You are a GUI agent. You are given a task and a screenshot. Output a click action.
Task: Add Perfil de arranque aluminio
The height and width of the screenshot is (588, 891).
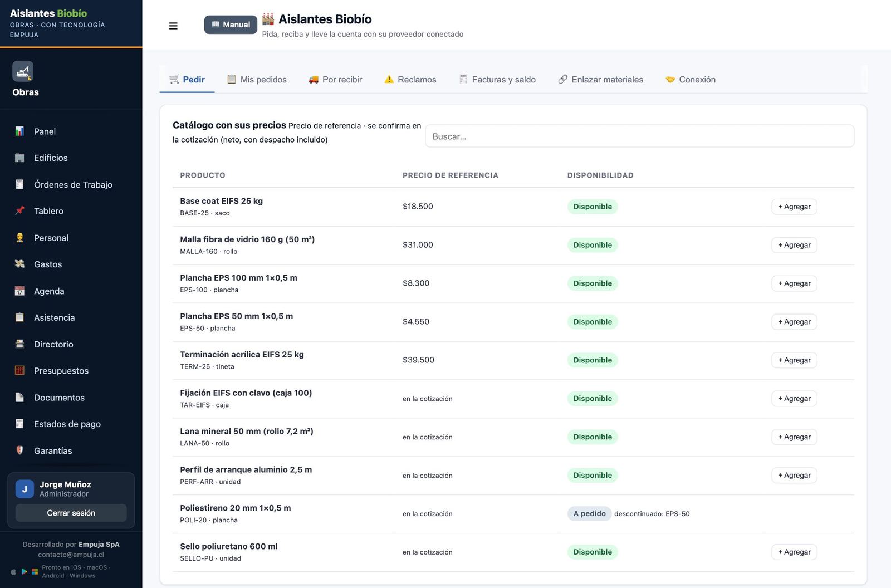pyautogui.click(x=794, y=476)
